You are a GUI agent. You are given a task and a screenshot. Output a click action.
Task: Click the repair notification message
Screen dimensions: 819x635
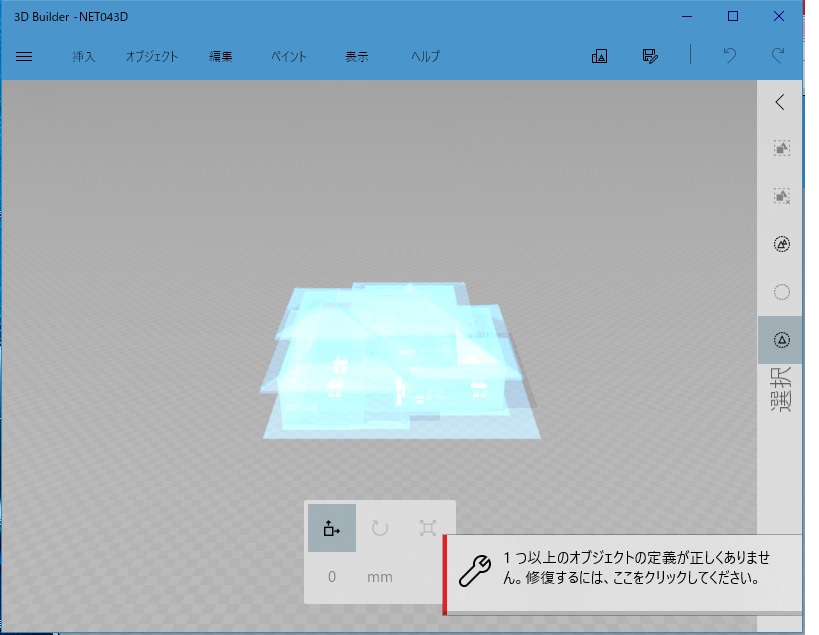(x=622, y=574)
